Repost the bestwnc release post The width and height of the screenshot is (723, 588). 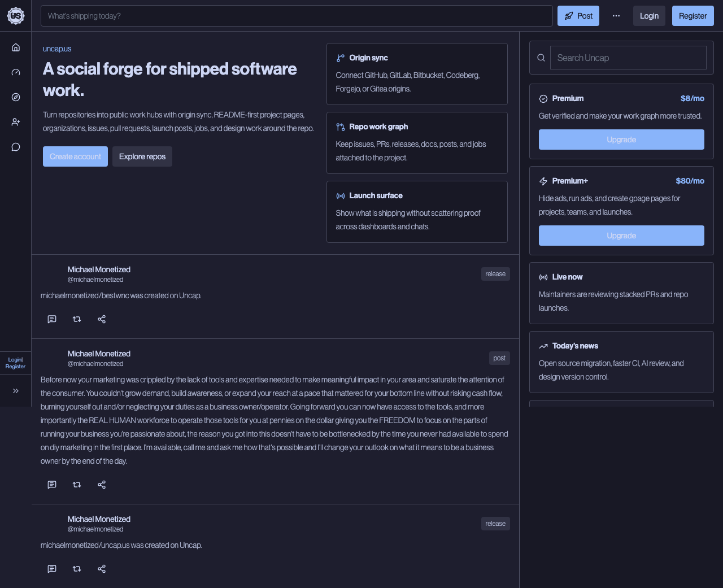77,319
